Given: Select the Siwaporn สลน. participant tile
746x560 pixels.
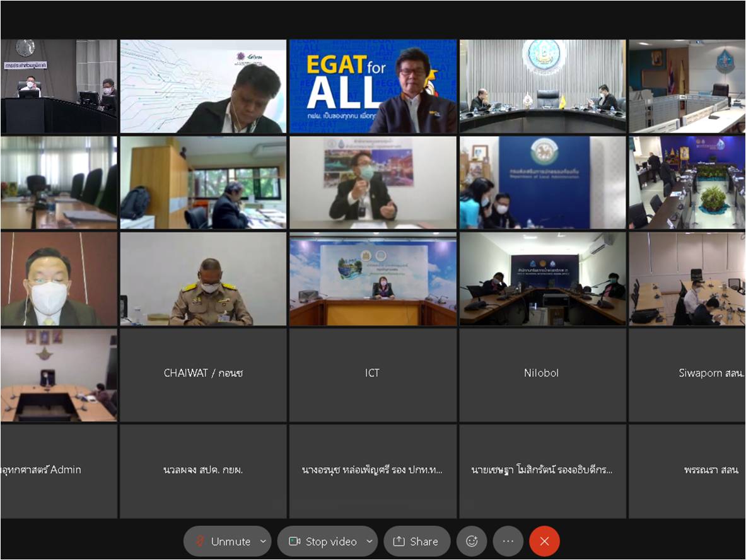Looking at the screenshot, I should click(687, 374).
